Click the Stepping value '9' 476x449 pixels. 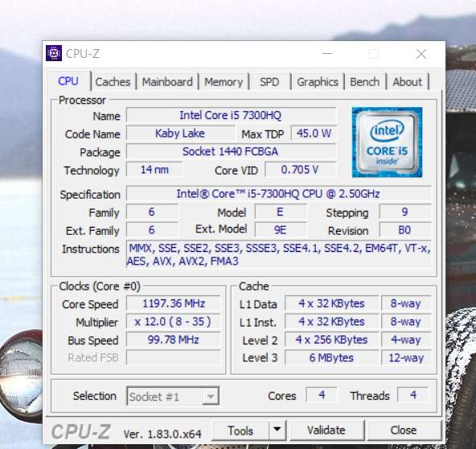click(405, 212)
